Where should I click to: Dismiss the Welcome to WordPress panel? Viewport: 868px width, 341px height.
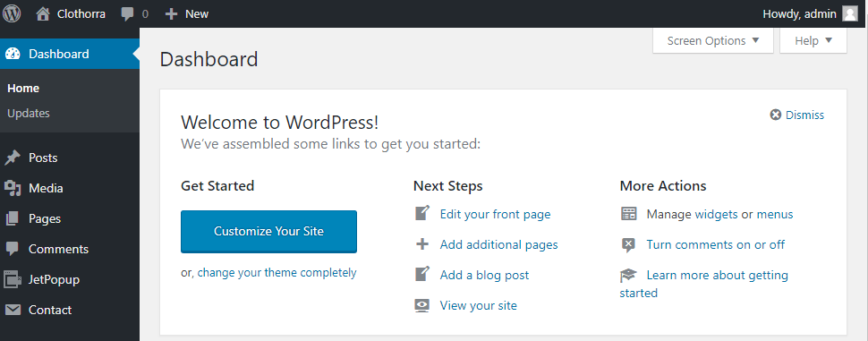(797, 115)
